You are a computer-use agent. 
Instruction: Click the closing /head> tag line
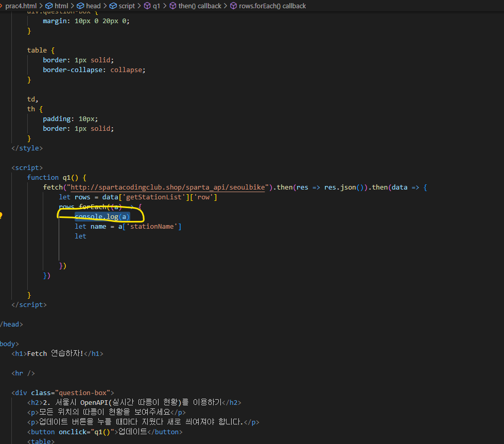click(11, 325)
